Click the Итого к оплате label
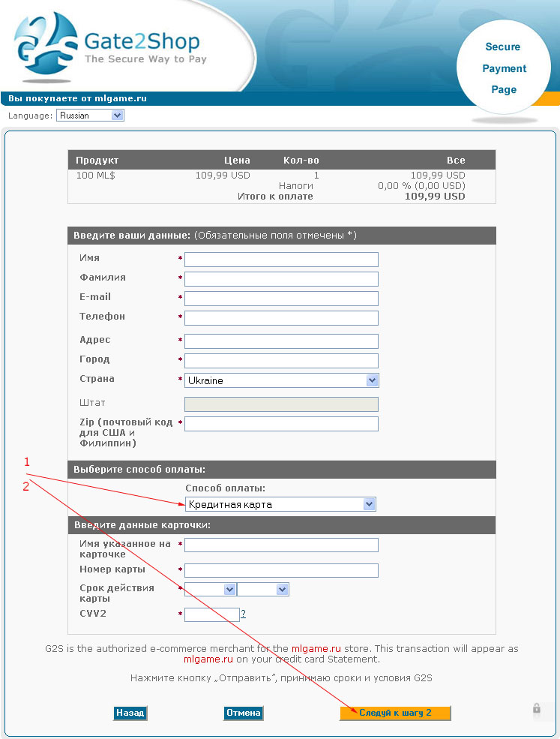Image resolution: width=560 pixels, height=739 pixels. tap(275, 197)
